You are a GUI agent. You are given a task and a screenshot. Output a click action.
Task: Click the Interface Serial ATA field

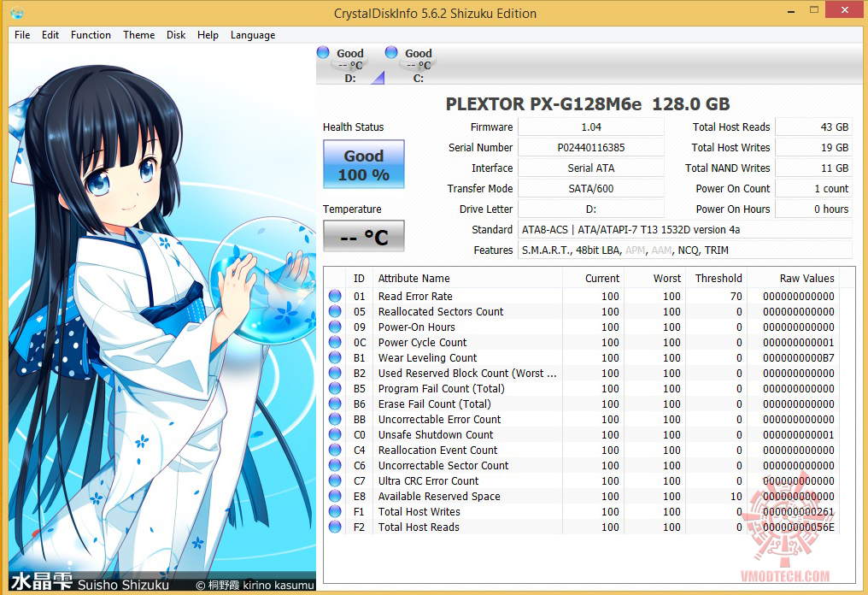[590, 168]
